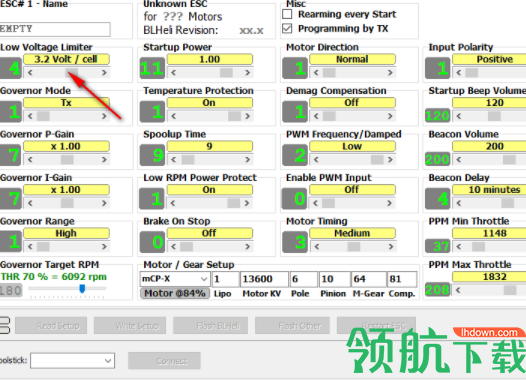Decrease Governor I-Gain with left arrow
526x380 pixels.
(x=30, y=203)
